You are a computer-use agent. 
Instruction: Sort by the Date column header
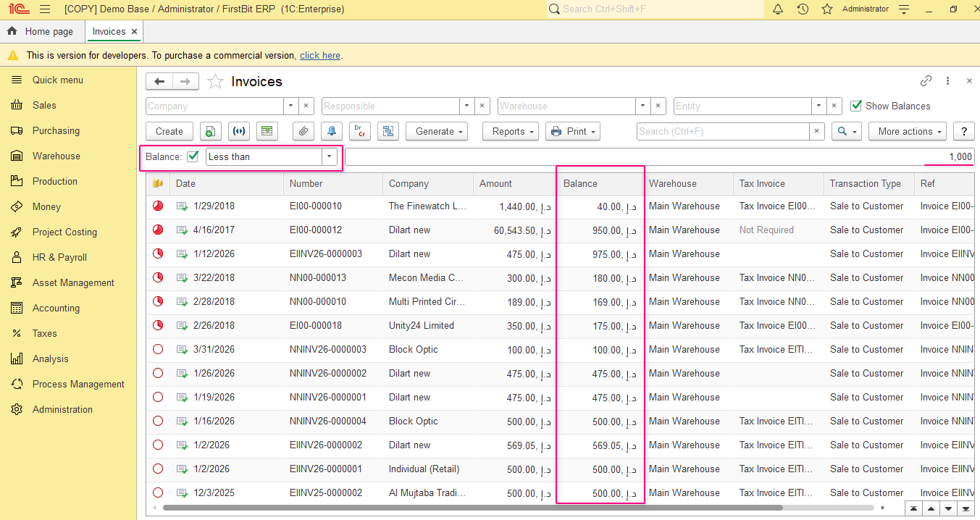(227, 183)
